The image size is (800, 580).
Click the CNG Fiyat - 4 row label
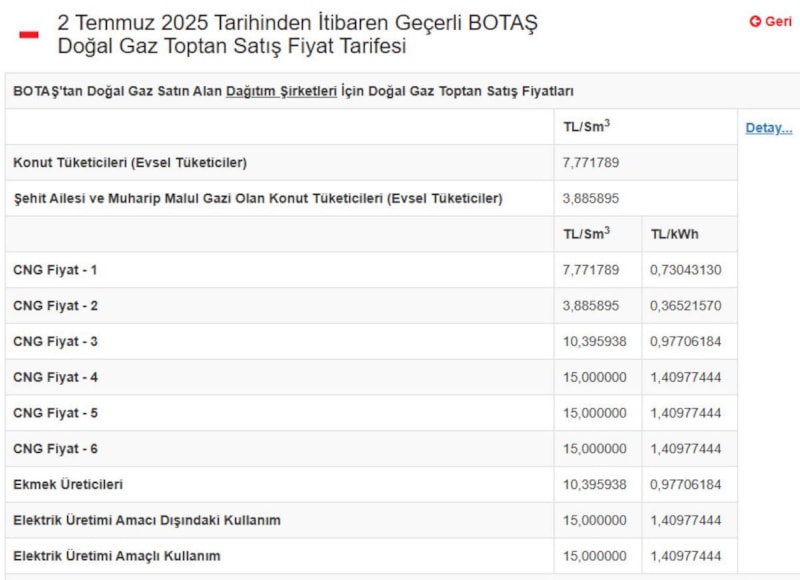[55, 377]
